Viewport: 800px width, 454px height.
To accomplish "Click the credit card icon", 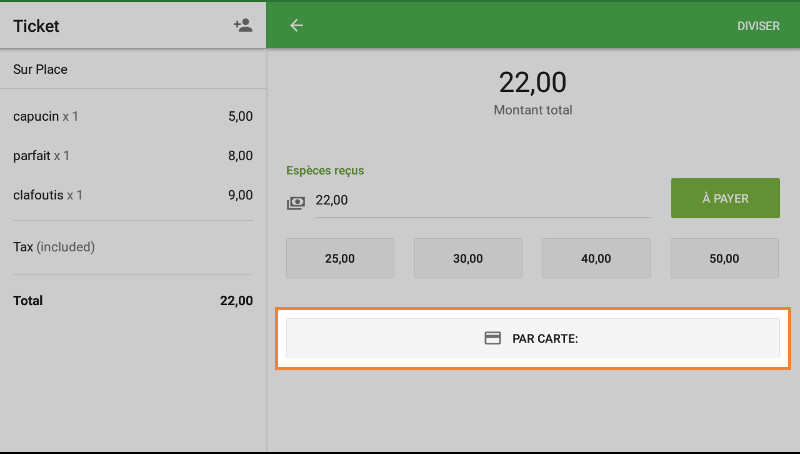I will pos(492,339).
